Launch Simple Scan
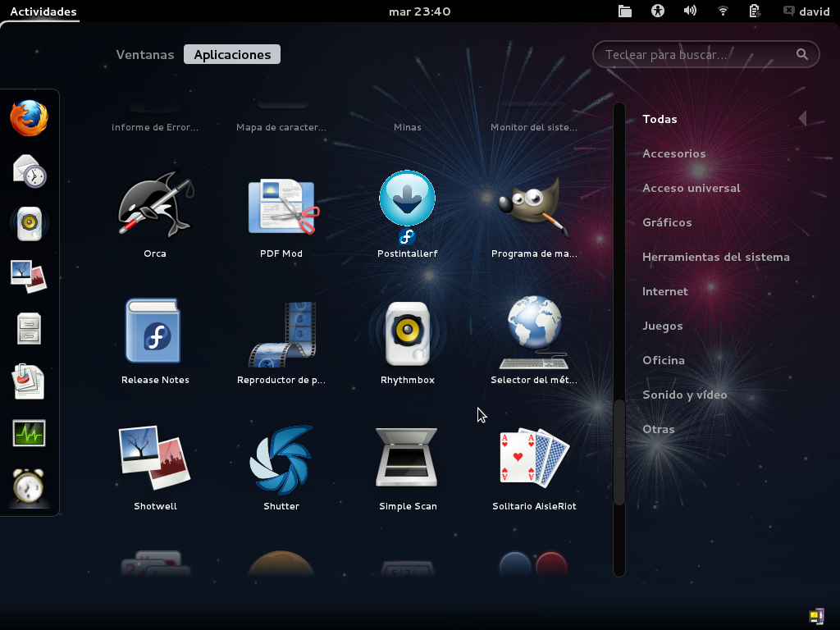840x630 pixels. click(x=408, y=459)
